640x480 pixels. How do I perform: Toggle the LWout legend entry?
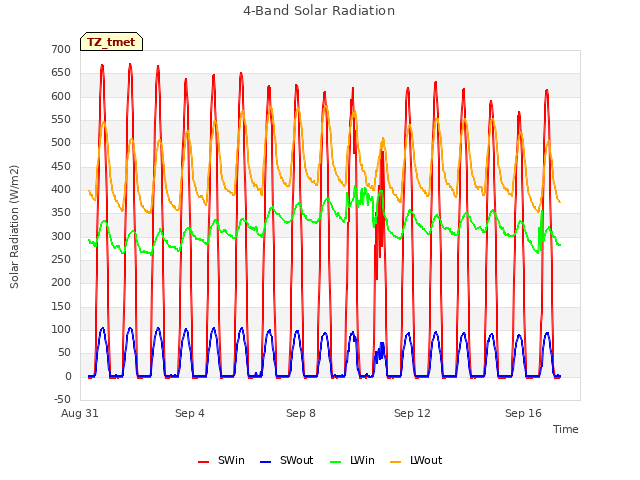(416, 460)
